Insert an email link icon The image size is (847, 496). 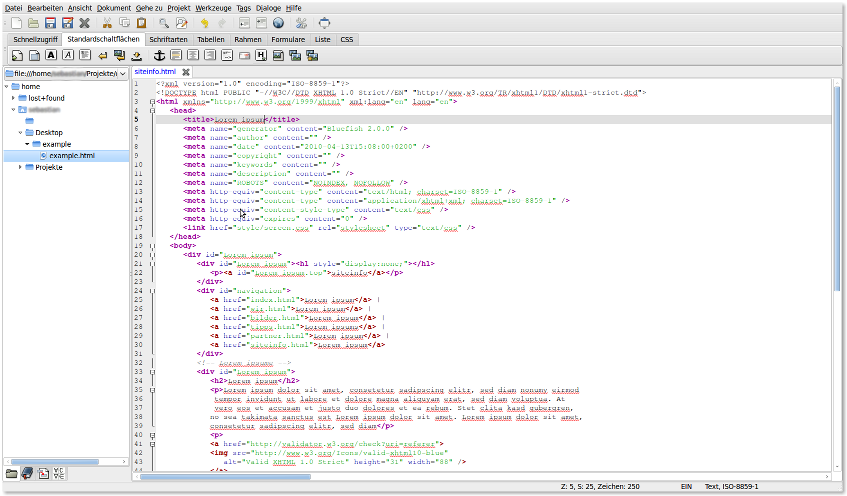point(244,55)
